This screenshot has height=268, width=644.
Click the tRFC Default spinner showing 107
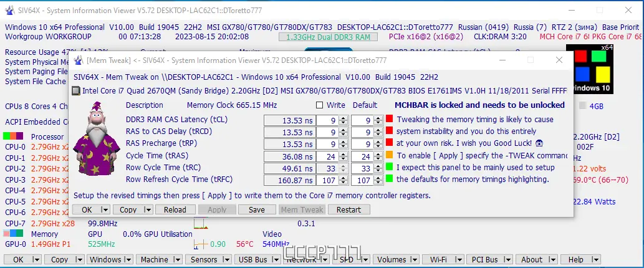(367, 180)
